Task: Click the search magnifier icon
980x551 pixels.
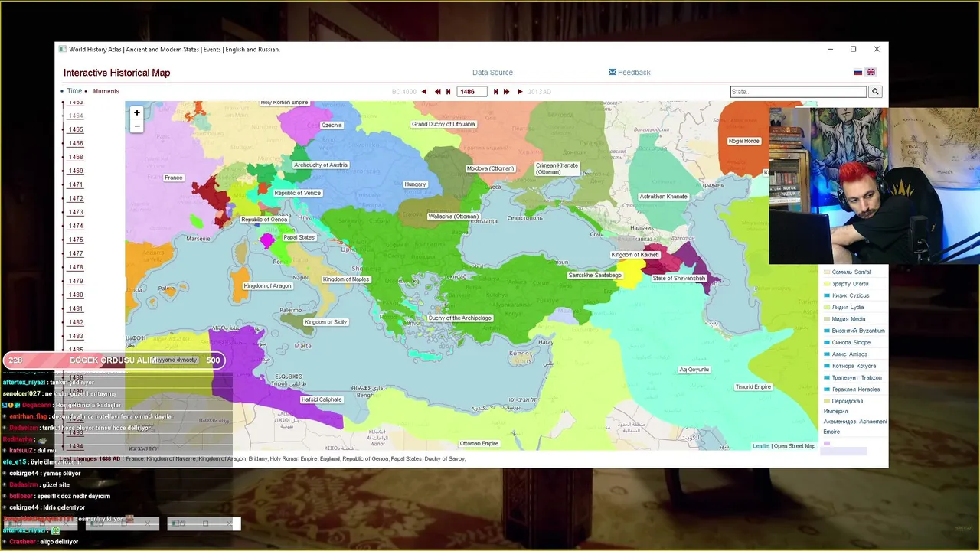Action: (875, 92)
